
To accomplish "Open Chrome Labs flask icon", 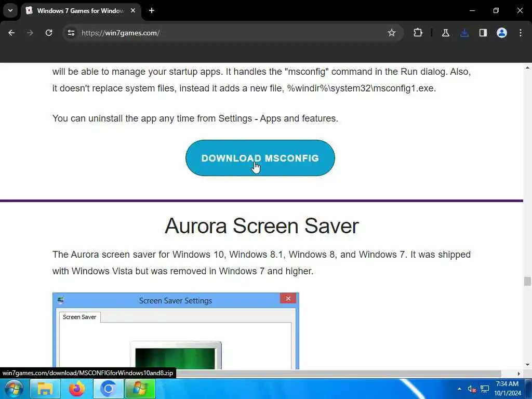I will tap(445, 33).
